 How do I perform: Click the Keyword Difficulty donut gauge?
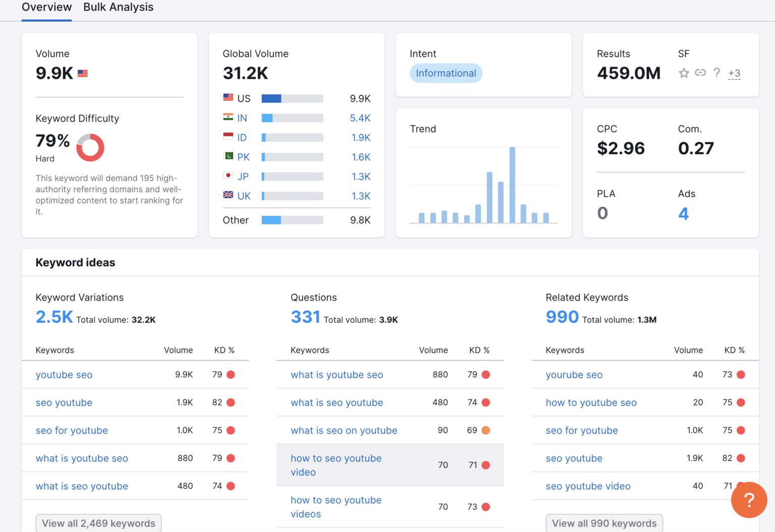pyautogui.click(x=90, y=147)
